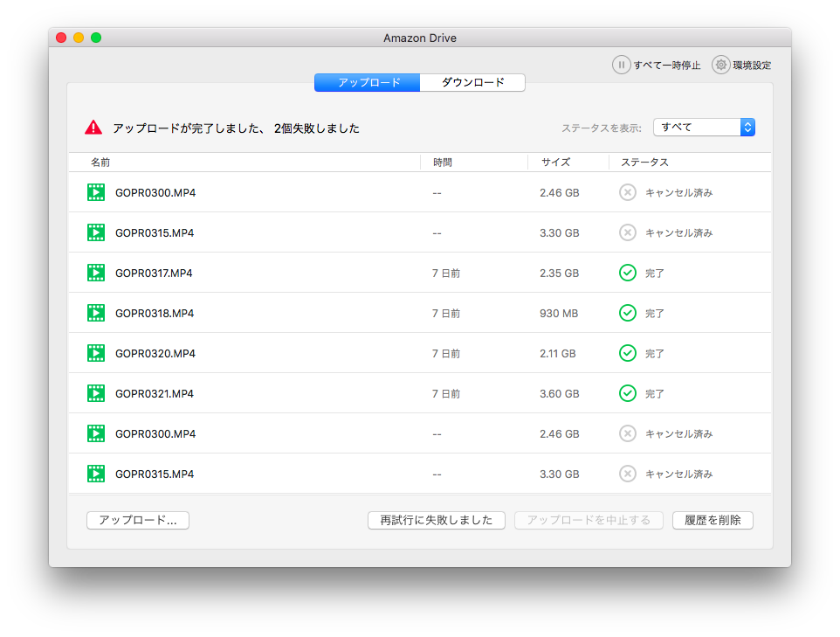The height and width of the screenshot is (637, 840).
Task: Sort by the ステータス column header
Action: [x=644, y=162]
